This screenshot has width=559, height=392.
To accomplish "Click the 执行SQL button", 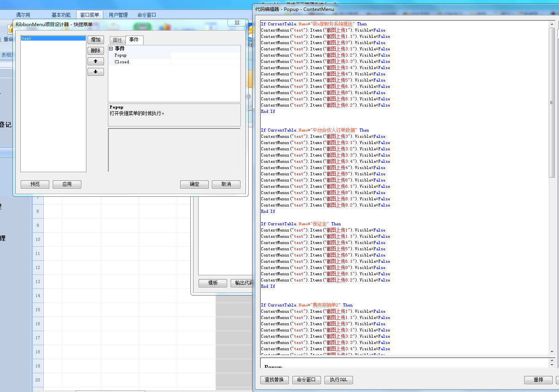I will 339,380.
